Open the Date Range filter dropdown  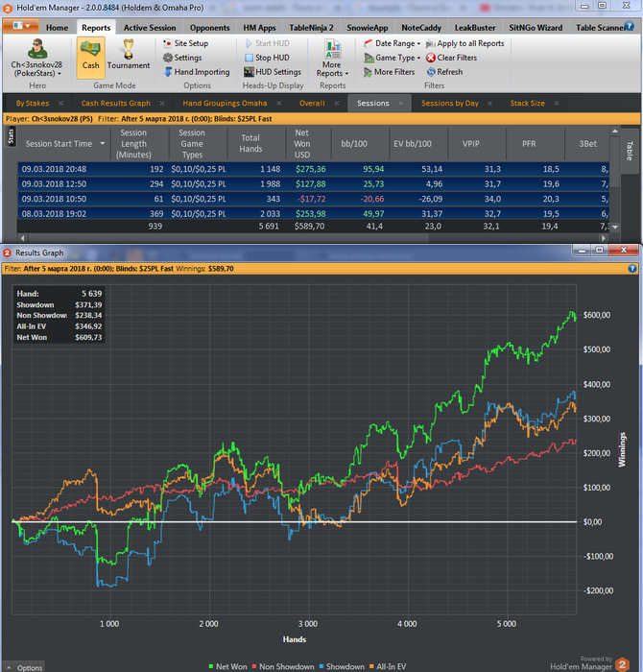[392, 43]
